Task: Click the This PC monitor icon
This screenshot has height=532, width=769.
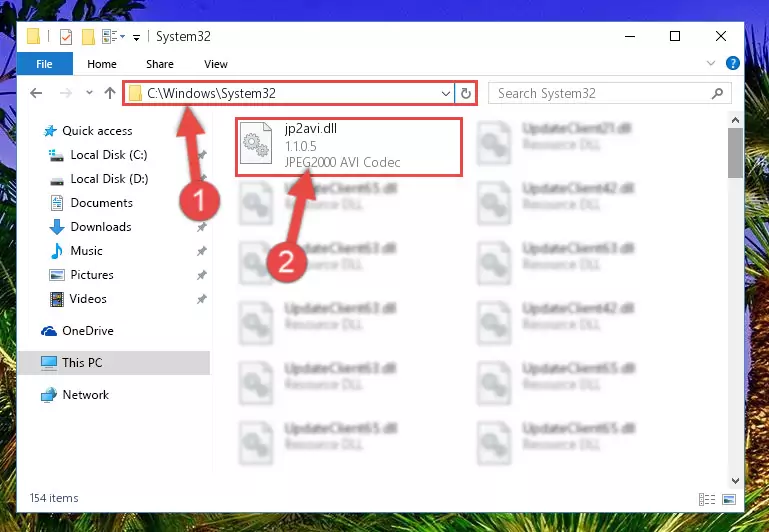Action: tap(49, 363)
